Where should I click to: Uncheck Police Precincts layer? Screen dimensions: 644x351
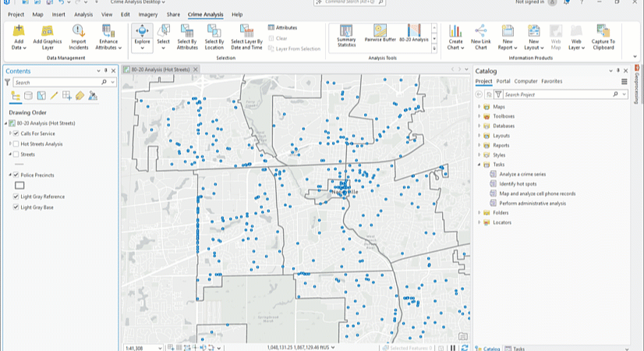pyautogui.click(x=16, y=175)
